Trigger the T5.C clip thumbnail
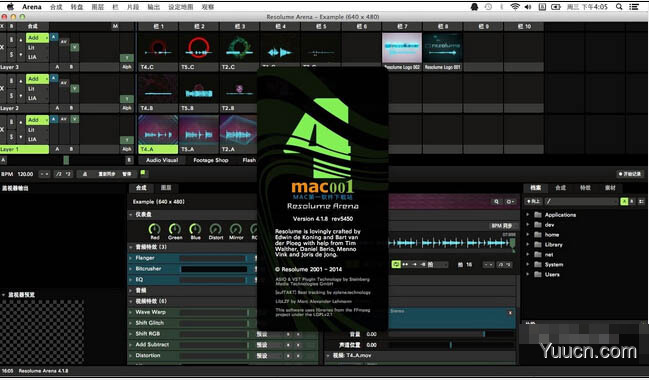Viewport: 649px width, 380px height. point(199,48)
